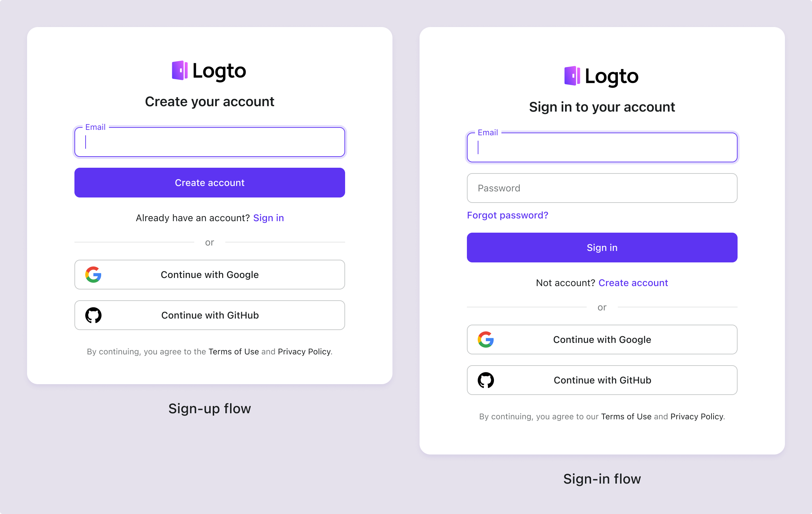Click the Password input field
This screenshot has width=812, height=514.
coord(602,188)
